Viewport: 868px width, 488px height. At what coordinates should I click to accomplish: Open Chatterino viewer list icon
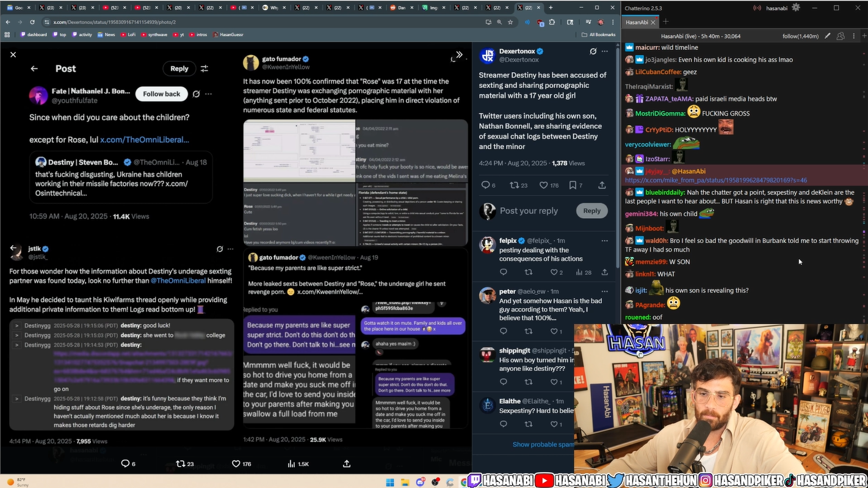(x=841, y=36)
